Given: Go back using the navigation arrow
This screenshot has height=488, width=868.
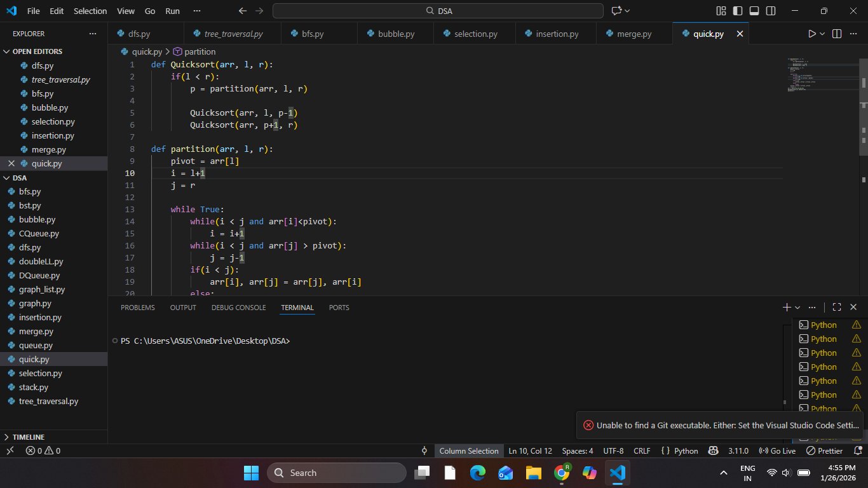Looking at the screenshot, I should click(x=242, y=11).
